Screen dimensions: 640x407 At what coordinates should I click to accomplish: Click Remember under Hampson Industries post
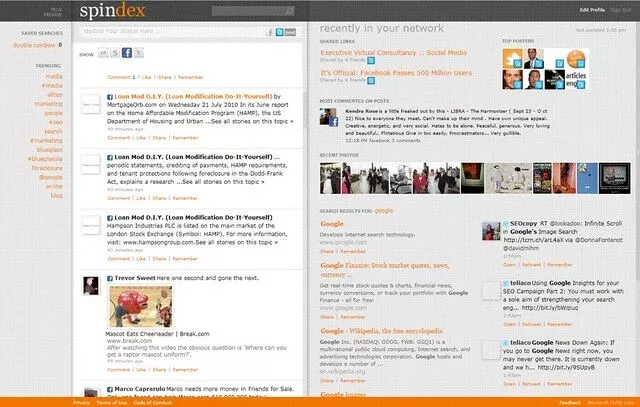[185, 259]
